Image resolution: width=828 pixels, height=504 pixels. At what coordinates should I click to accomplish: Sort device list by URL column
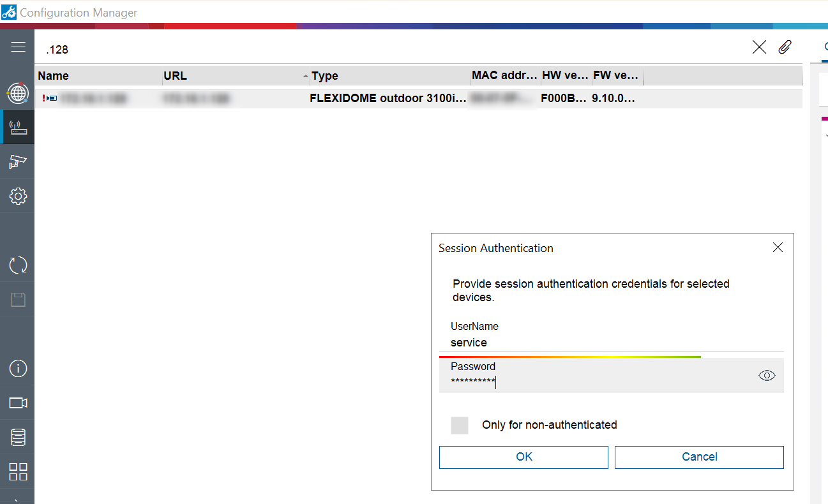click(176, 76)
